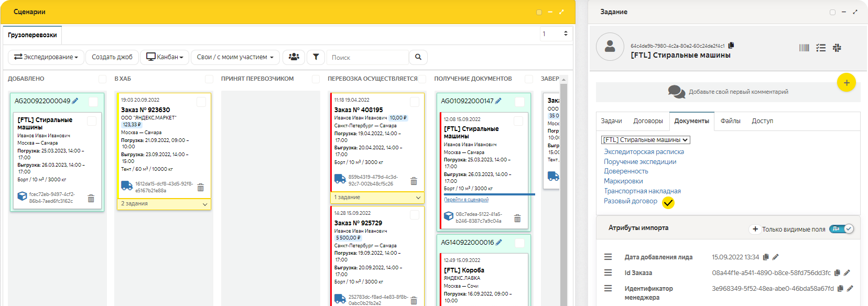The image size is (868, 306).
Task: Check the ДОБАВЛЕНО column checkbox
Action: click(102, 79)
